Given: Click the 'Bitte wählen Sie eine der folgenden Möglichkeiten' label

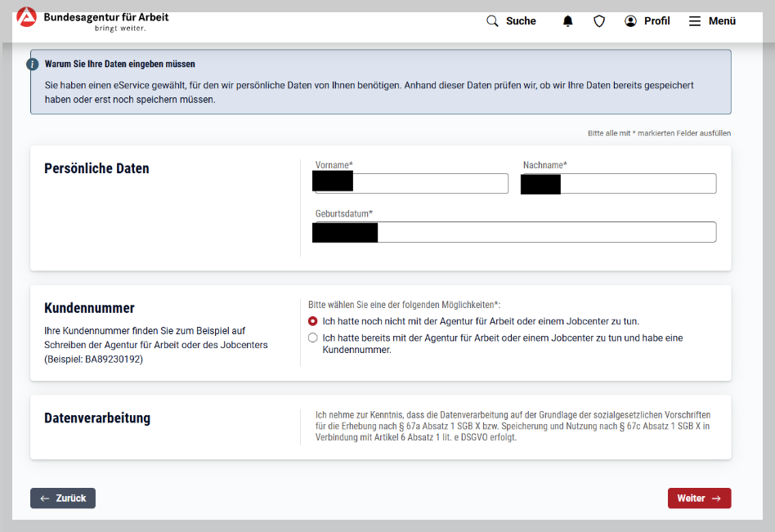Looking at the screenshot, I should tap(405, 305).
